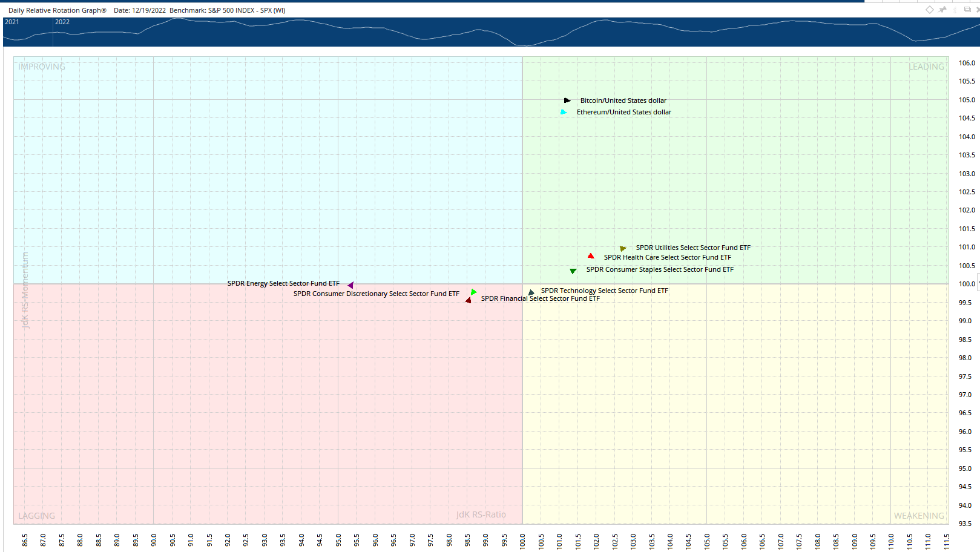The height and width of the screenshot is (552, 980).
Task: Click the SPDR Utilities Select Sector Fund label
Action: 692,248
